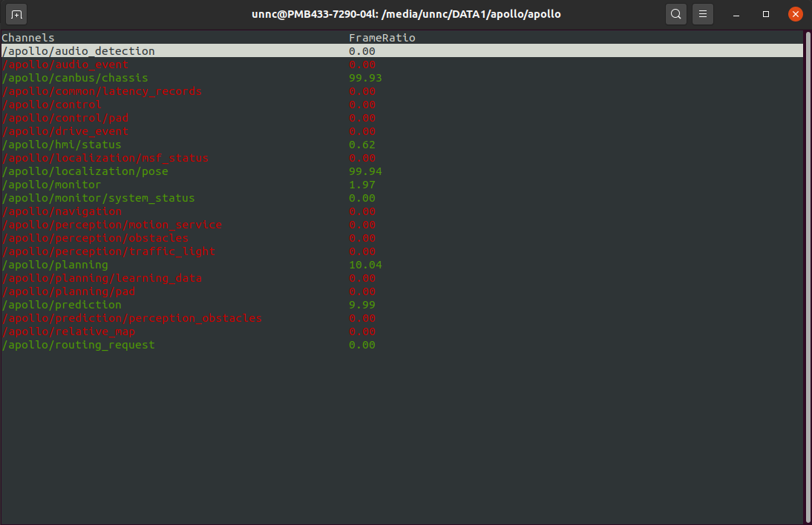Open the terminal Search icon
Viewport: 812px width, 525px height.
675,13
